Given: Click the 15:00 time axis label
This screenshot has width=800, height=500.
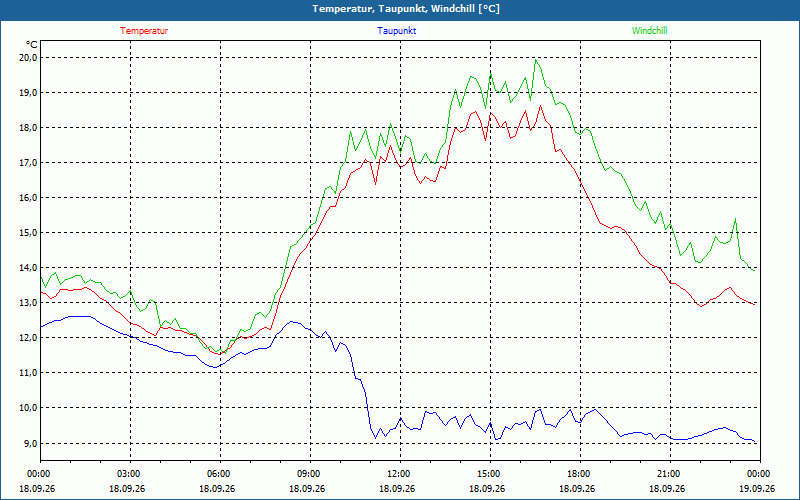Looking at the screenshot, I should (x=490, y=474).
